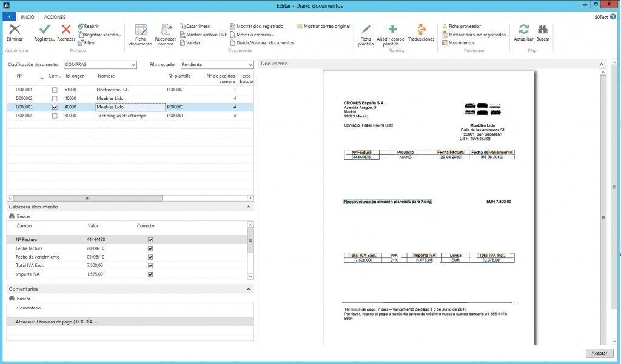This screenshot has width=621, height=364.
Task: Click the Validar icon
Action: [x=183, y=43]
